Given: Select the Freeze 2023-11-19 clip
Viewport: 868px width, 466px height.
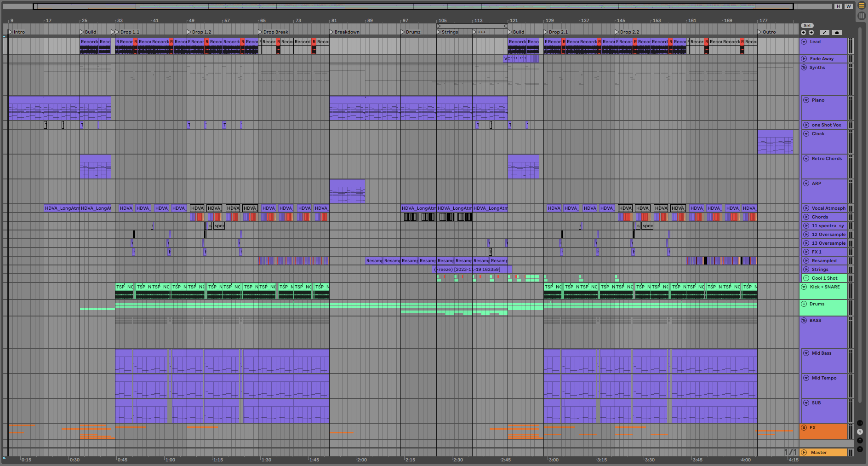Looking at the screenshot, I should (x=472, y=270).
